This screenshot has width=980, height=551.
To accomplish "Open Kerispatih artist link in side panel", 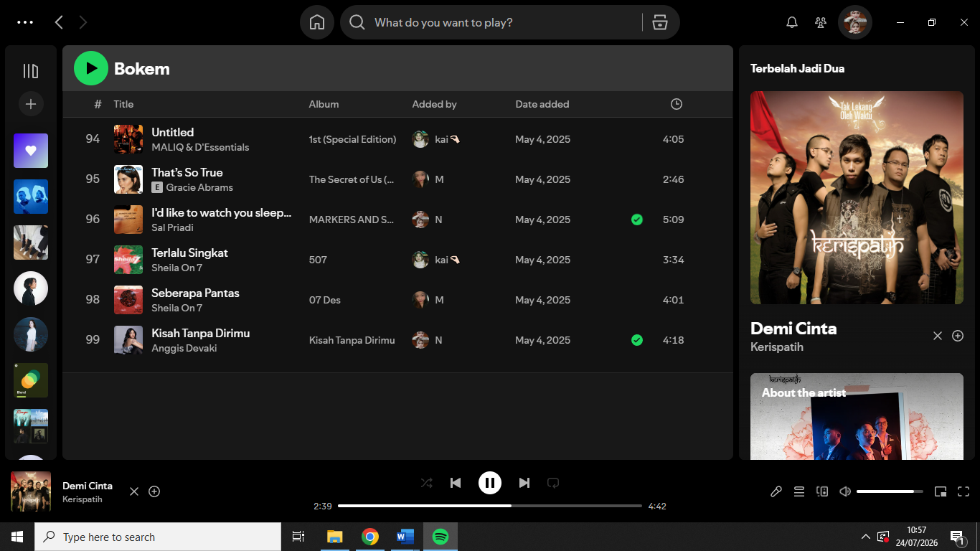I will pyautogui.click(x=777, y=347).
